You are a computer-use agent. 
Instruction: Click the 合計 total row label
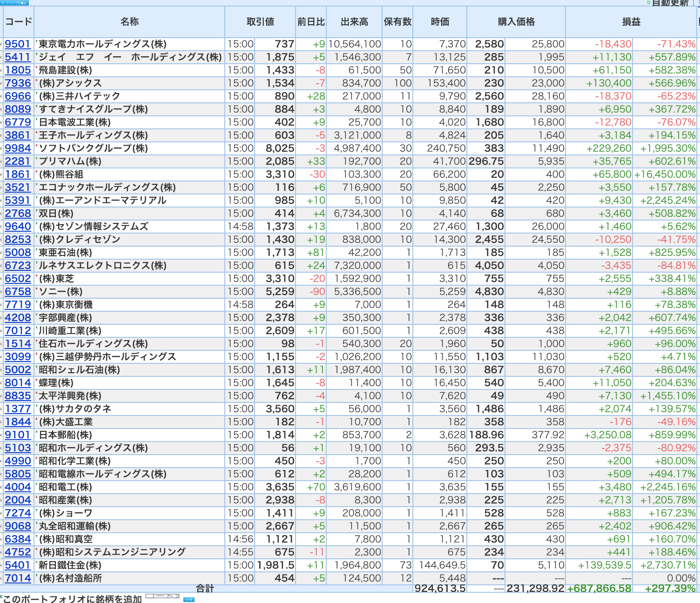tap(205, 589)
